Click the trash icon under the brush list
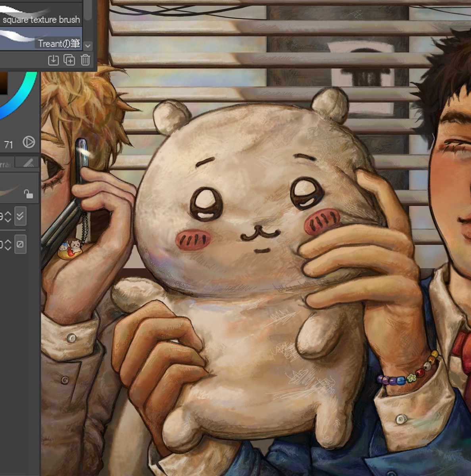Screen dimensions: 471x476 click(x=85, y=59)
